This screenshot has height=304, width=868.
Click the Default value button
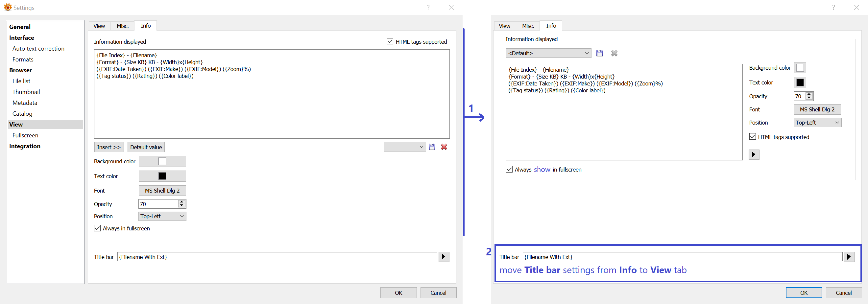point(146,147)
